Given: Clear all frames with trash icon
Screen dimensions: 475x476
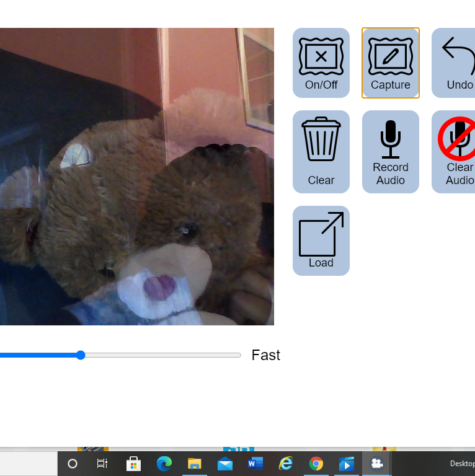Looking at the screenshot, I should tap(321, 152).
